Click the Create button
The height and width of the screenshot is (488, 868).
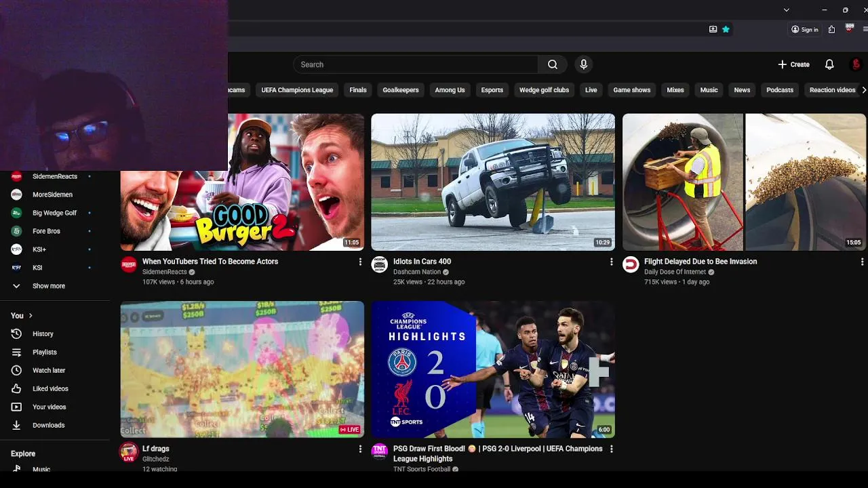click(793, 64)
